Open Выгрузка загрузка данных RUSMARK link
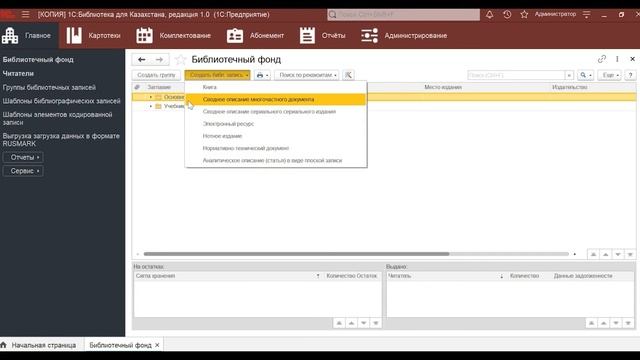Screen dimensions: 640x360 (x=61, y=140)
